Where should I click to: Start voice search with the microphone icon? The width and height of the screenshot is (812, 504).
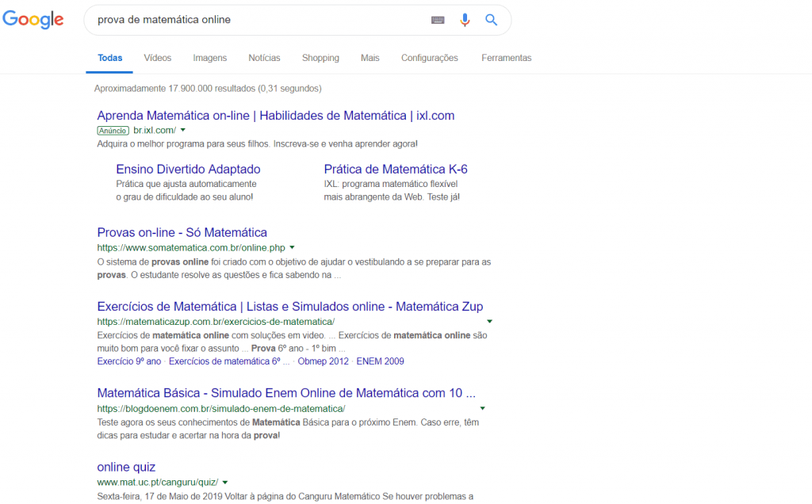point(465,20)
